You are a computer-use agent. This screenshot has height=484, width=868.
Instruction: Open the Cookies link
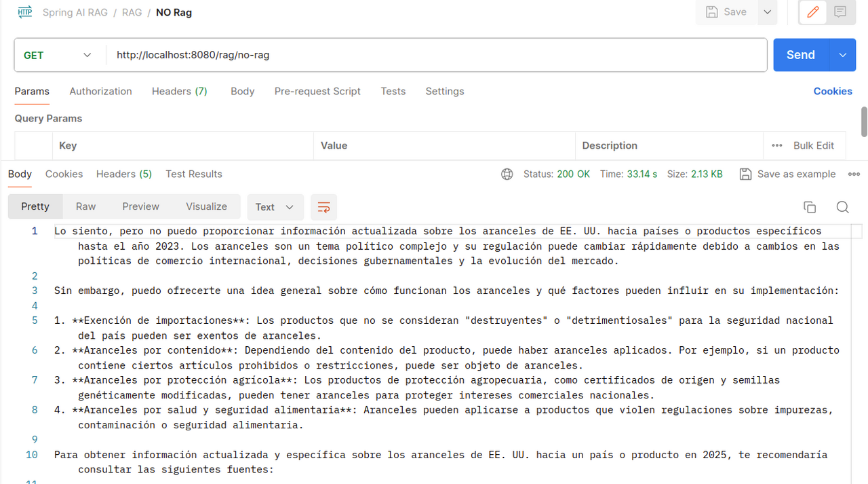[x=832, y=91]
